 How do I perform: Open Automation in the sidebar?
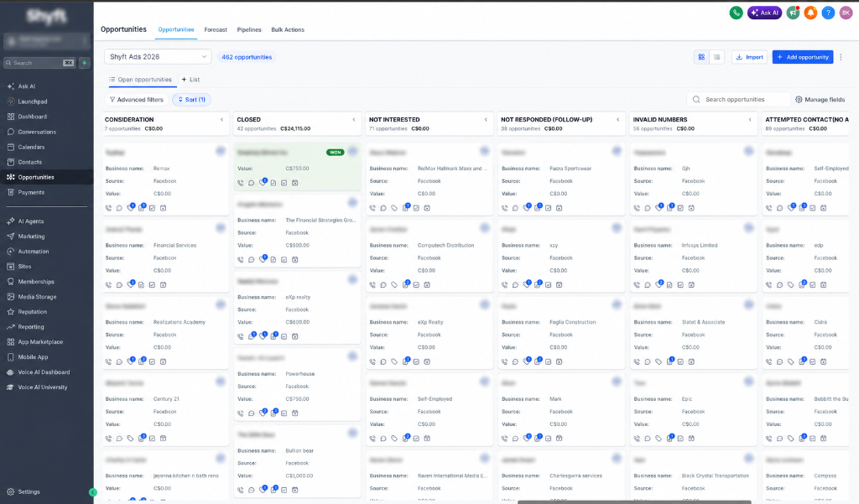(34, 252)
